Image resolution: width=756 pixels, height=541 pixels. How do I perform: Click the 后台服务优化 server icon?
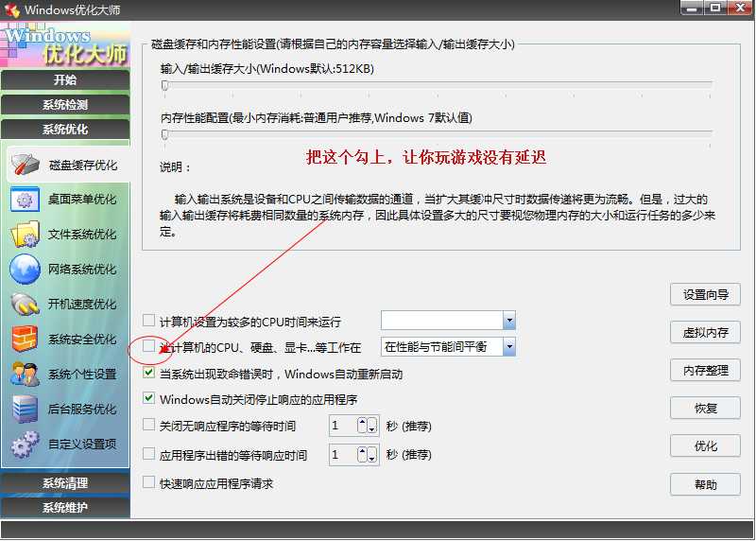pyautogui.click(x=25, y=409)
